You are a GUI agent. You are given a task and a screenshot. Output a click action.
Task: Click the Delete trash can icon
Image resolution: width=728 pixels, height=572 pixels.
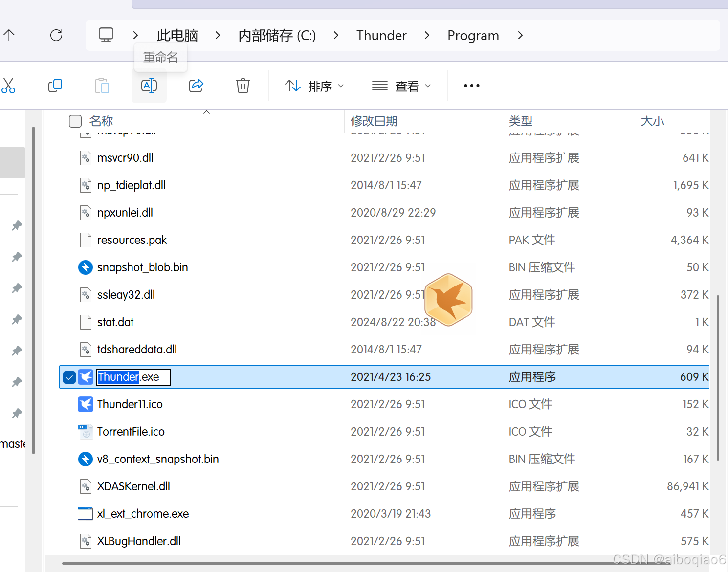pos(243,86)
